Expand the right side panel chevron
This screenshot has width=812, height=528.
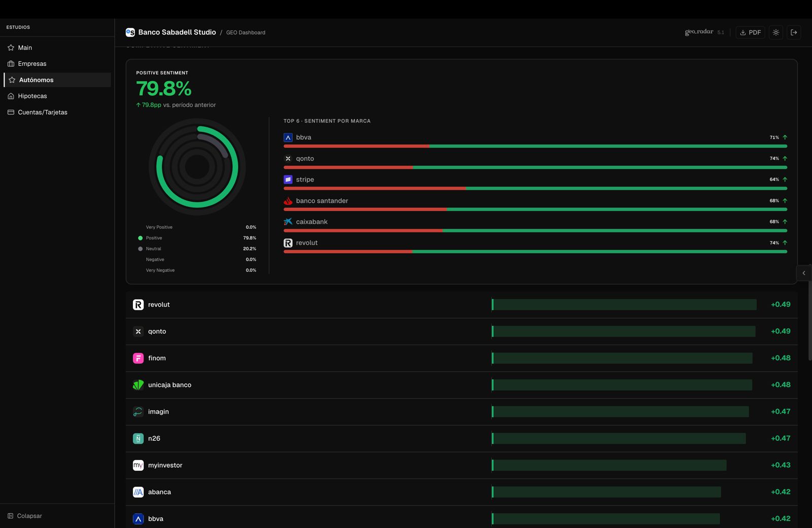coord(804,273)
